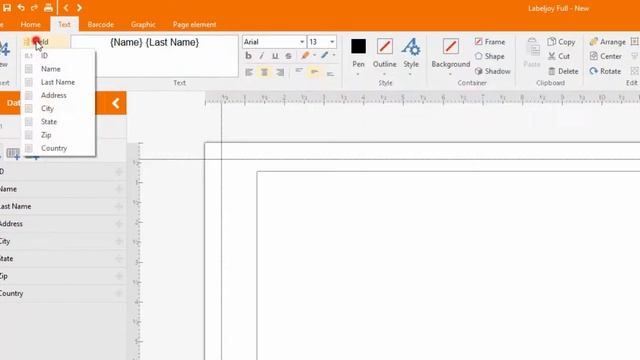Collapse the data panel with white chevron

tap(116, 103)
